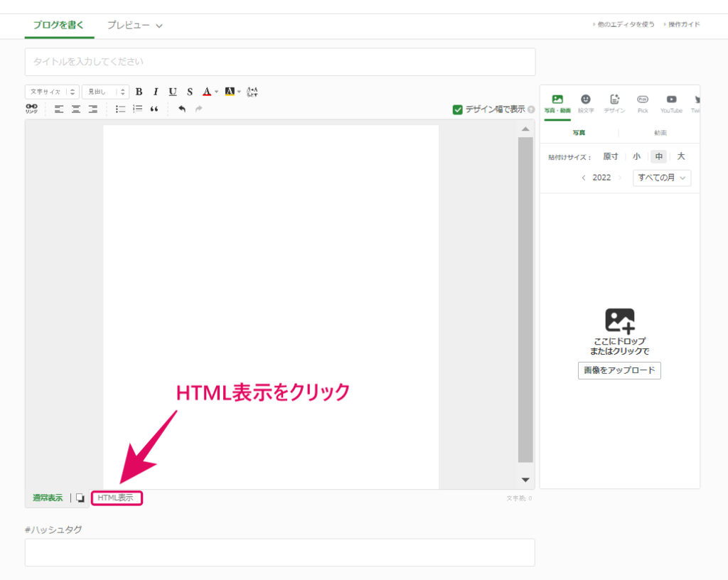Apply italic formatting
Screen dimensions: 728x580
pos(155,92)
